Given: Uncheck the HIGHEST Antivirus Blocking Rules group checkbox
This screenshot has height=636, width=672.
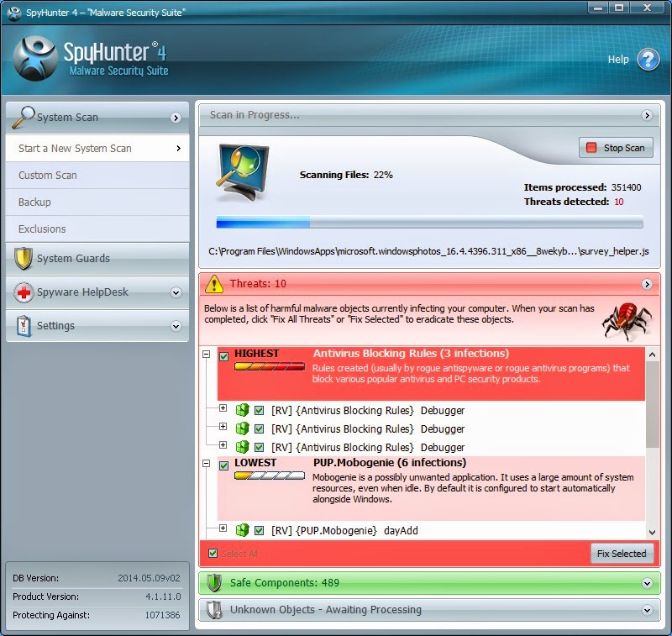Looking at the screenshot, I should coord(223,356).
